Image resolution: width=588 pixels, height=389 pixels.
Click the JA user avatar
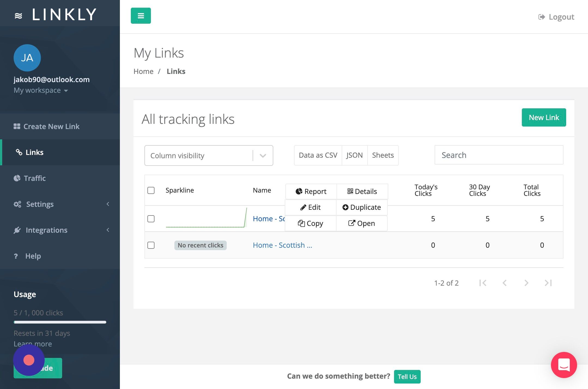pyautogui.click(x=27, y=58)
